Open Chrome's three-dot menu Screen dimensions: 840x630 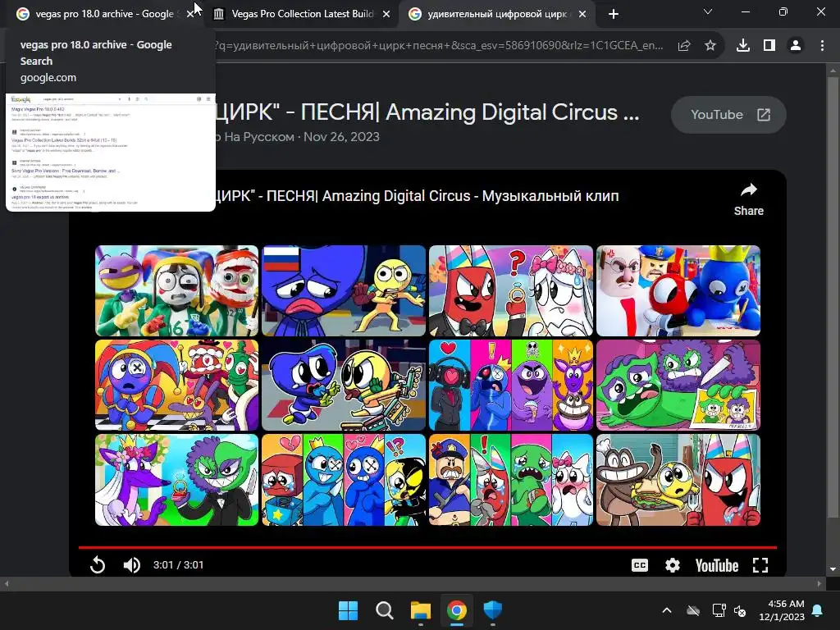point(822,46)
